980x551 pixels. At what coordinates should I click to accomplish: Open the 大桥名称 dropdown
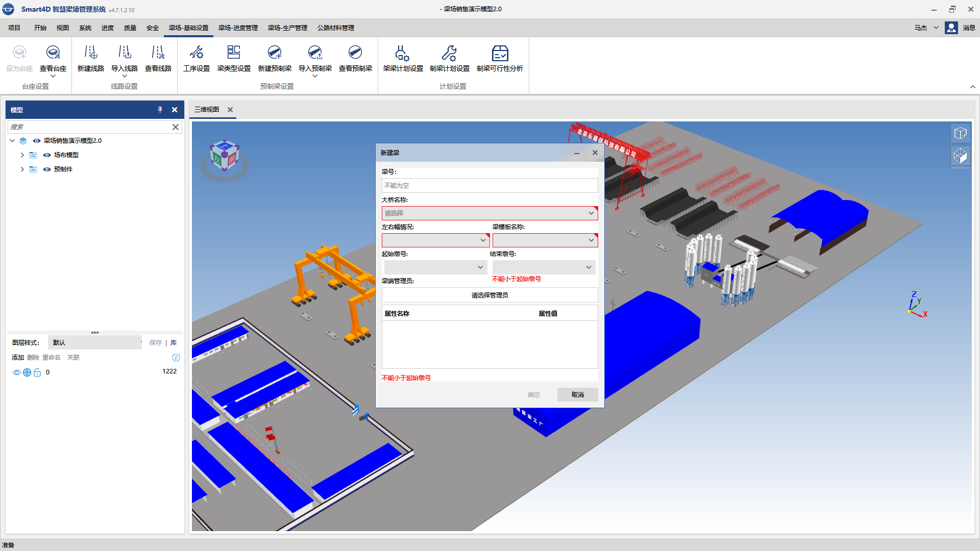click(x=489, y=213)
